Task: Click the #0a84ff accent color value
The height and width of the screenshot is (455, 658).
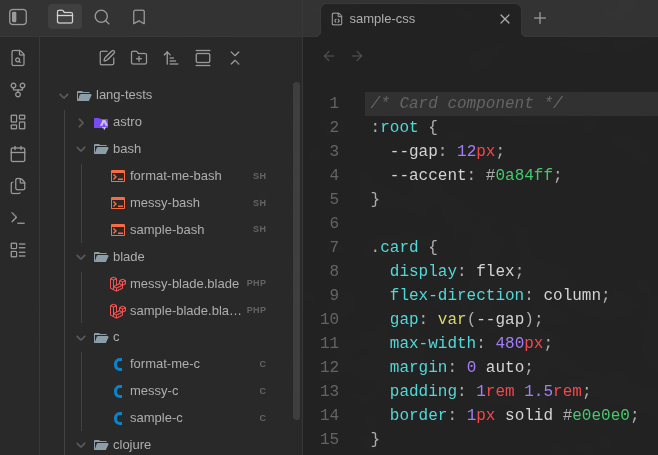Action: (519, 175)
